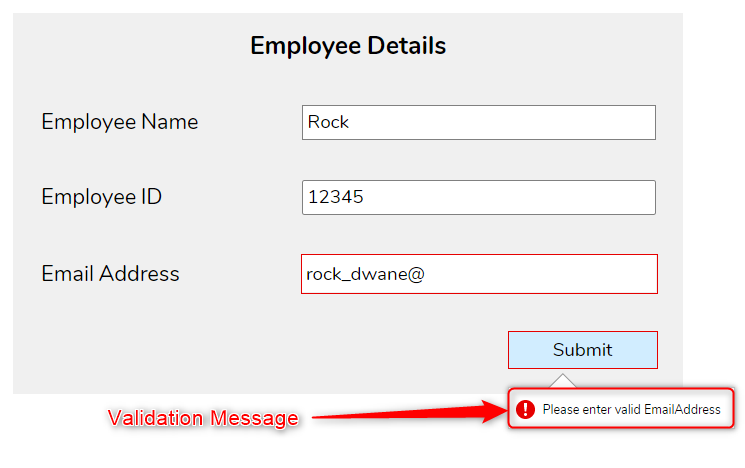
Task: Click the 'rock_dwane@' text in email field
Action: point(365,274)
